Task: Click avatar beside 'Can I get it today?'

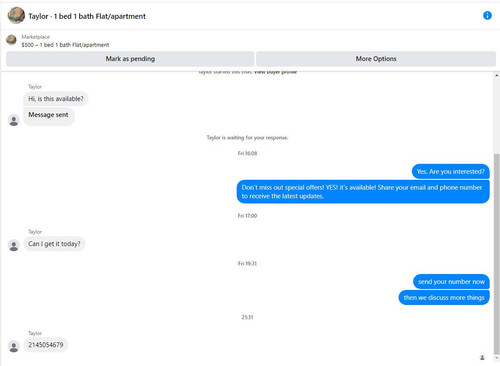Action: click(14, 245)
